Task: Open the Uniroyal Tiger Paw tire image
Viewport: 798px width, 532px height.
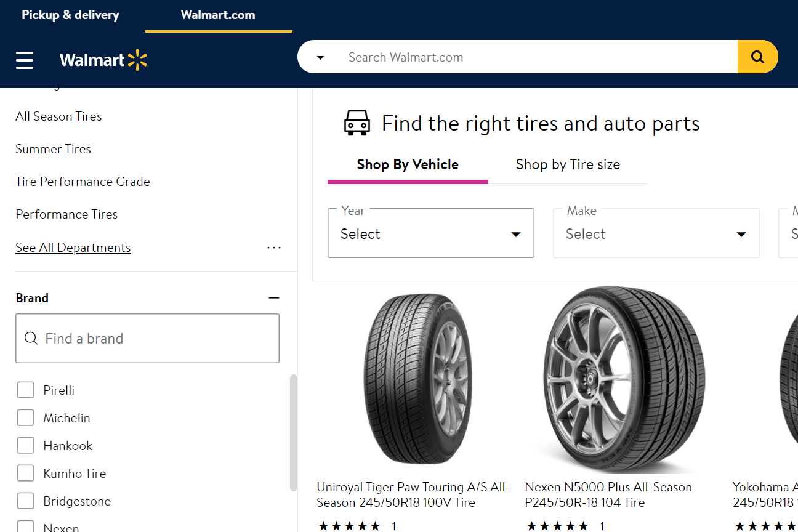Action: (x=418, y=379)
